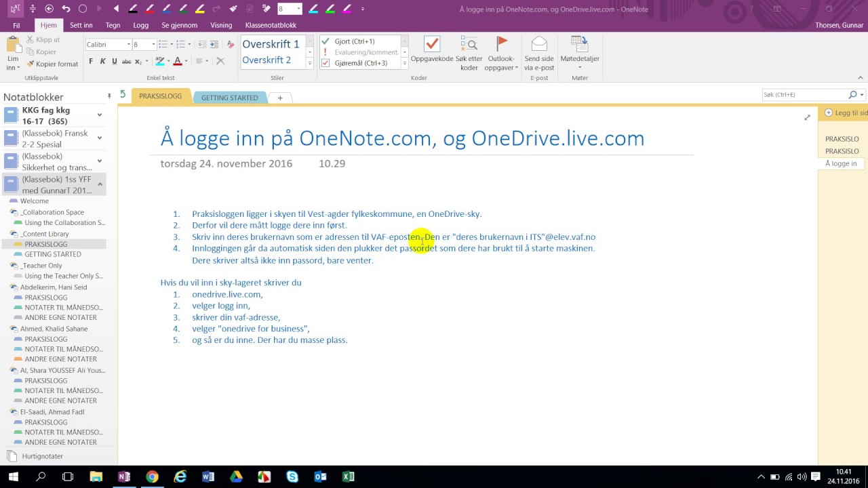Open Søk etter koder

(469, 54)
